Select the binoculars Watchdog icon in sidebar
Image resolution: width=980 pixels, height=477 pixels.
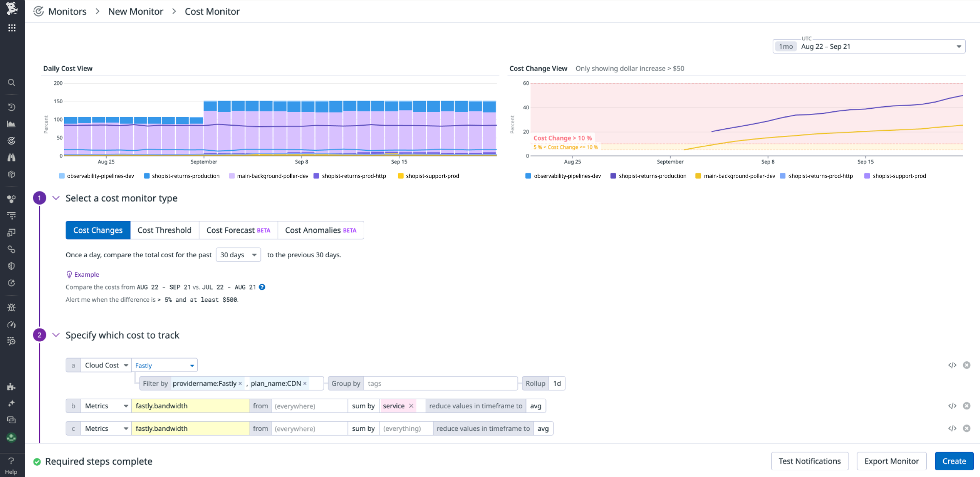(11, 157)
